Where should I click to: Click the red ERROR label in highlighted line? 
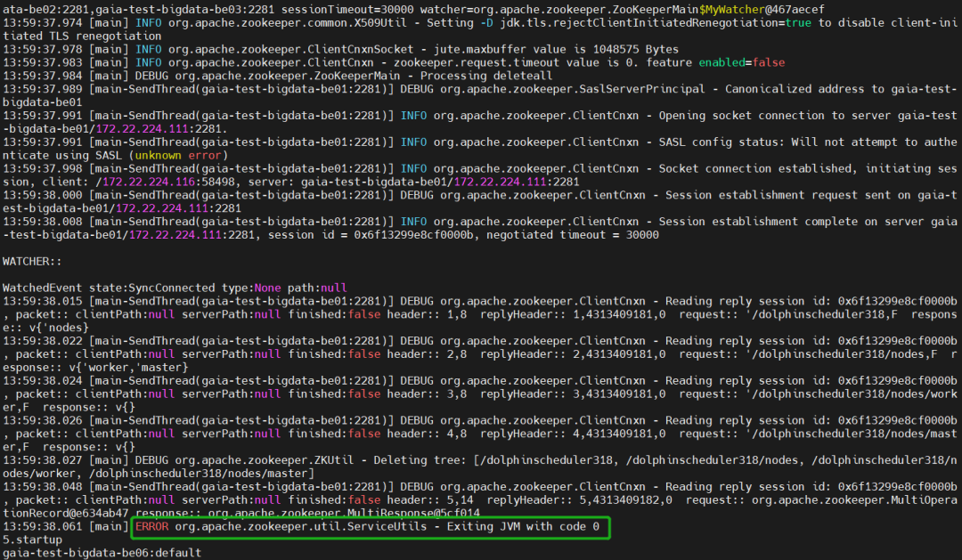(x=151, y=526)
